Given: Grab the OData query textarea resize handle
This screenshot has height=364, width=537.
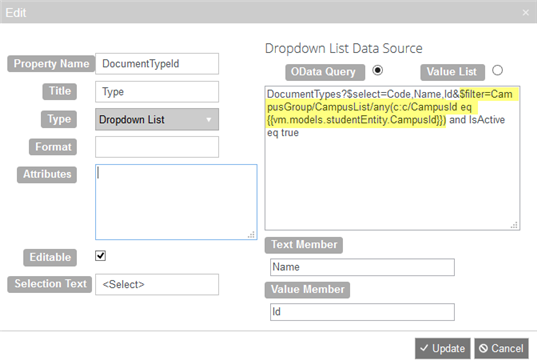Looking at the screenshot, I should [x=514, y=225].
